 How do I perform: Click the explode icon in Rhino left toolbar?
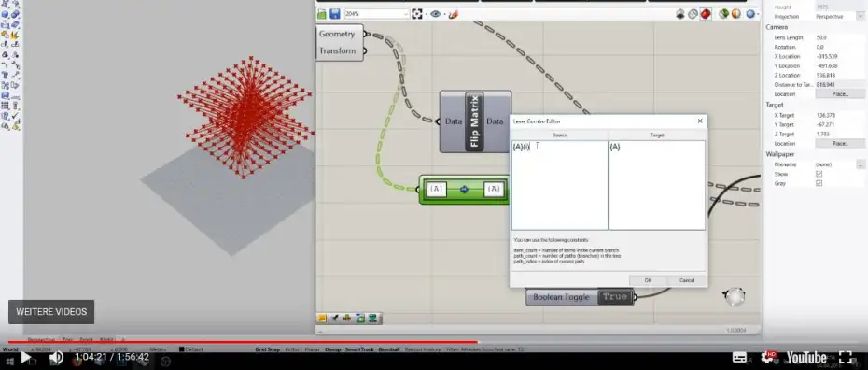point(16,35)
